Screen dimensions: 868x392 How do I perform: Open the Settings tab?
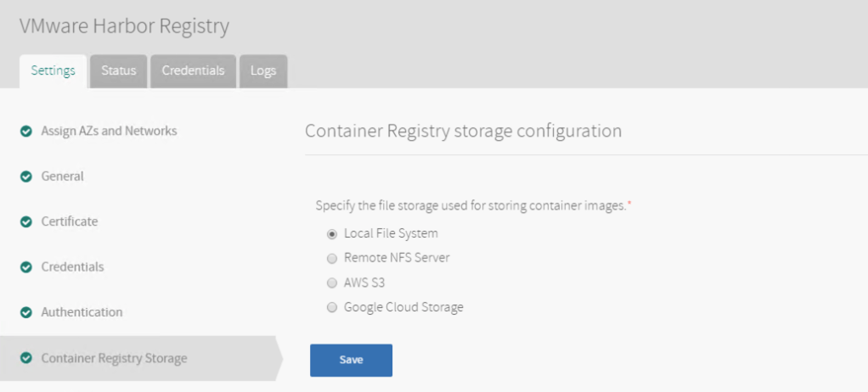54,71
